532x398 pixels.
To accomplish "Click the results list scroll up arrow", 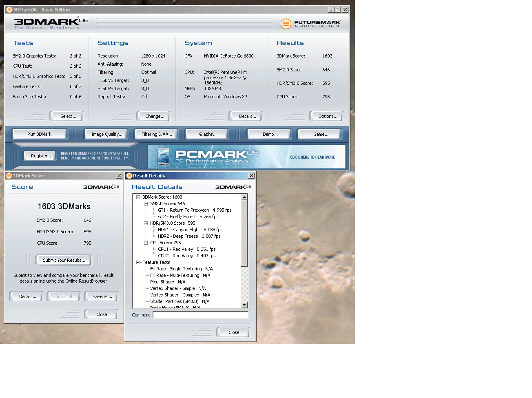I will tap(244, 197).
